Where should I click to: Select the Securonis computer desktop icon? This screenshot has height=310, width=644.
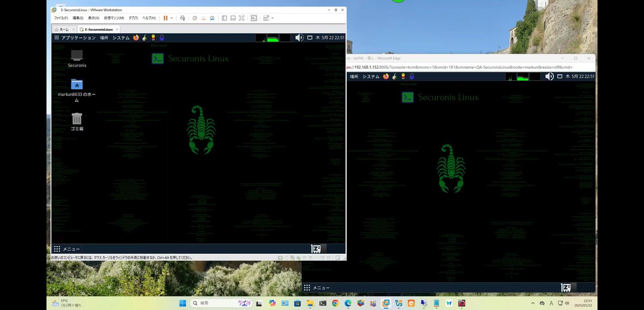(77, 58)
